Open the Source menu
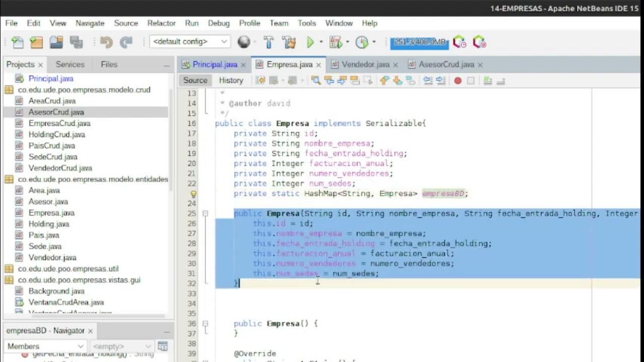644x362 pixels. 126,23
